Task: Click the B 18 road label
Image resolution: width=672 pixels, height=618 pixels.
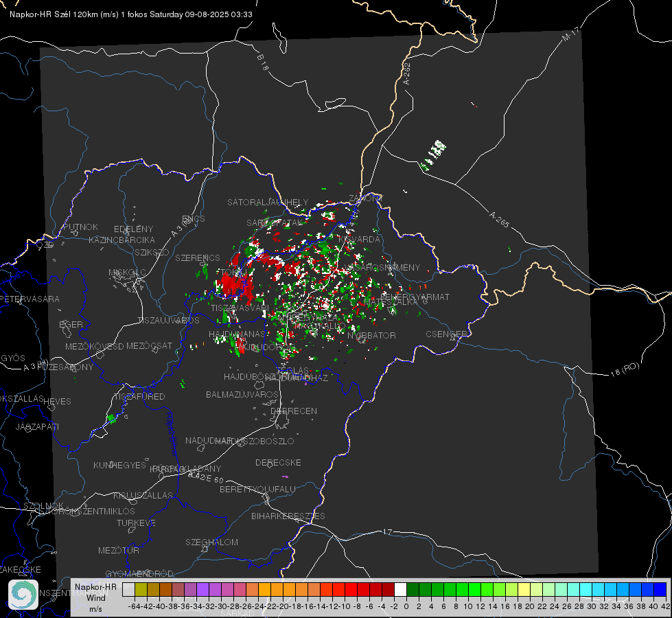Action: click(263, 62)
